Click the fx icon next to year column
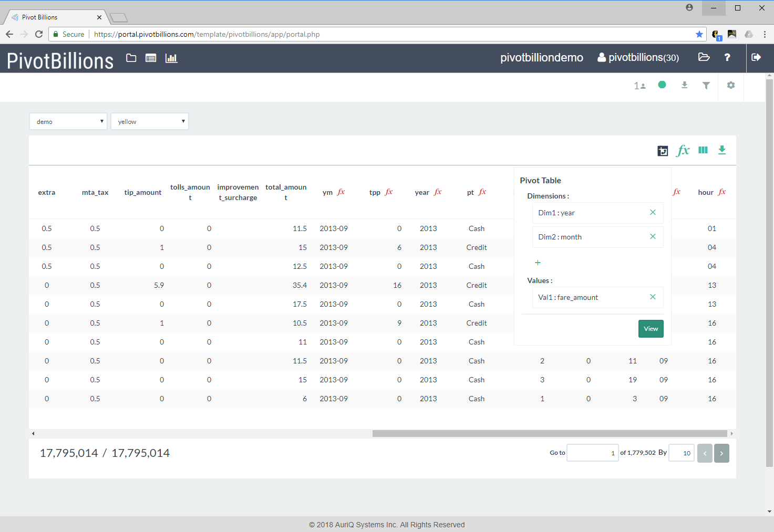 coord(438,192)
